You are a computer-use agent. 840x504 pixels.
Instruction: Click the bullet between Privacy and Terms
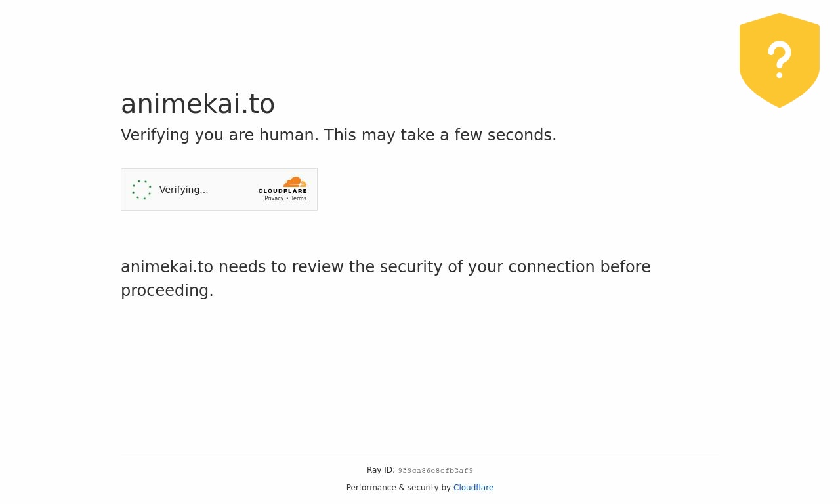[x=287, y=198]
